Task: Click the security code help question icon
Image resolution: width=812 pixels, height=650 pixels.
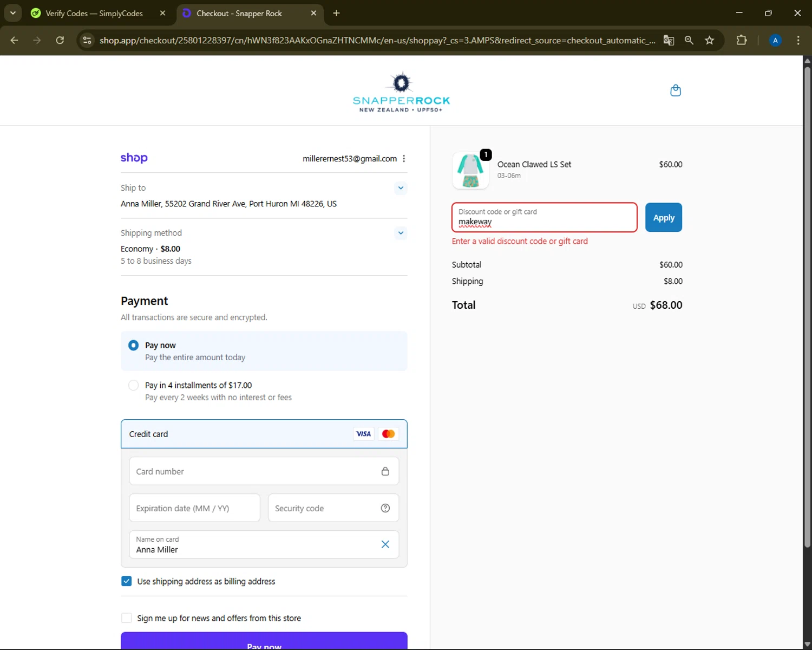Action: point(385,508)
